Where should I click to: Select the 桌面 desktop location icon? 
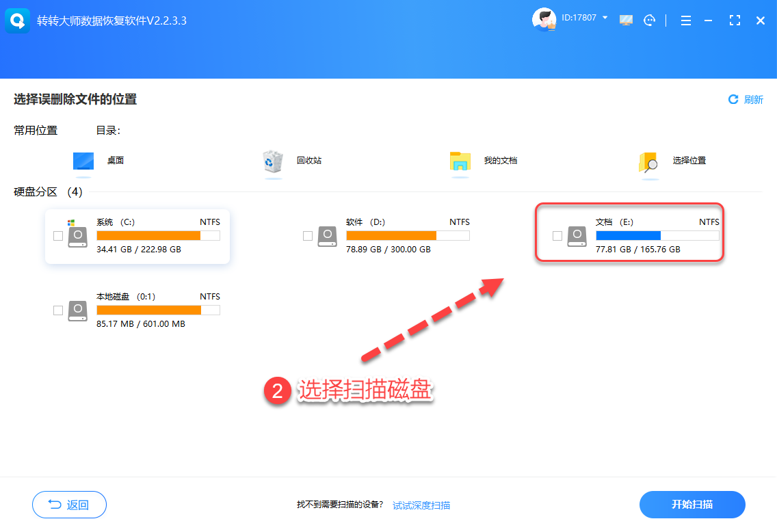coord(83,161)
